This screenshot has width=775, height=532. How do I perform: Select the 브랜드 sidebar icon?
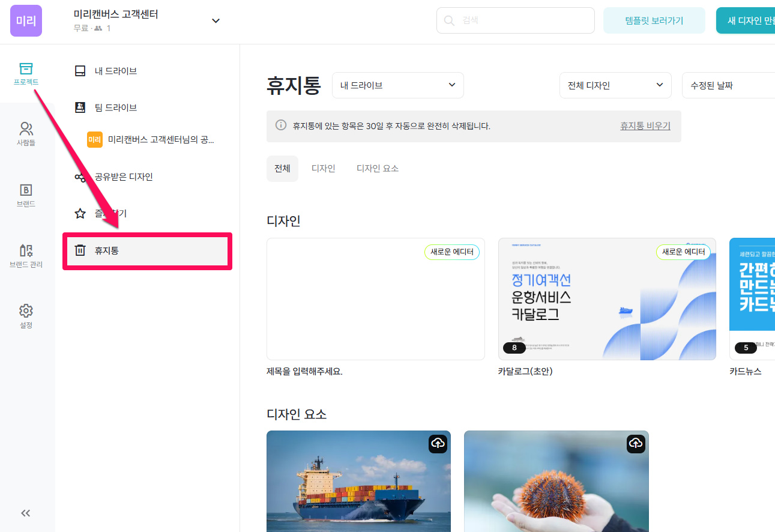click(26, 195)
